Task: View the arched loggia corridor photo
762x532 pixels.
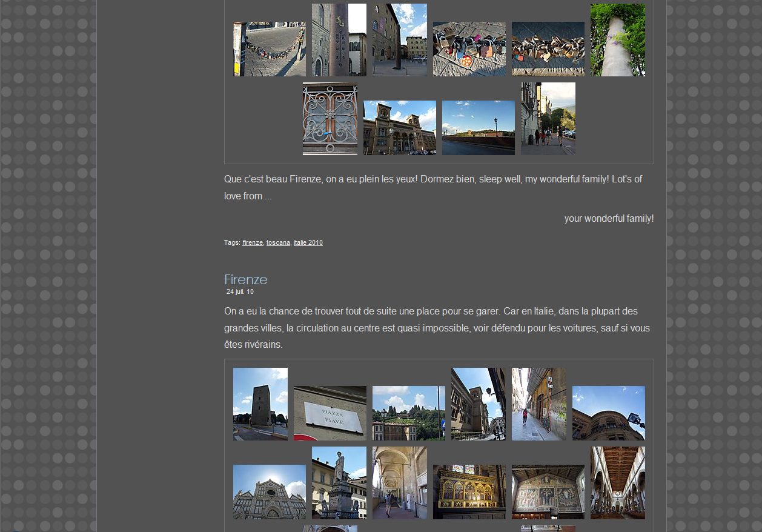Action: coord(399,482)
